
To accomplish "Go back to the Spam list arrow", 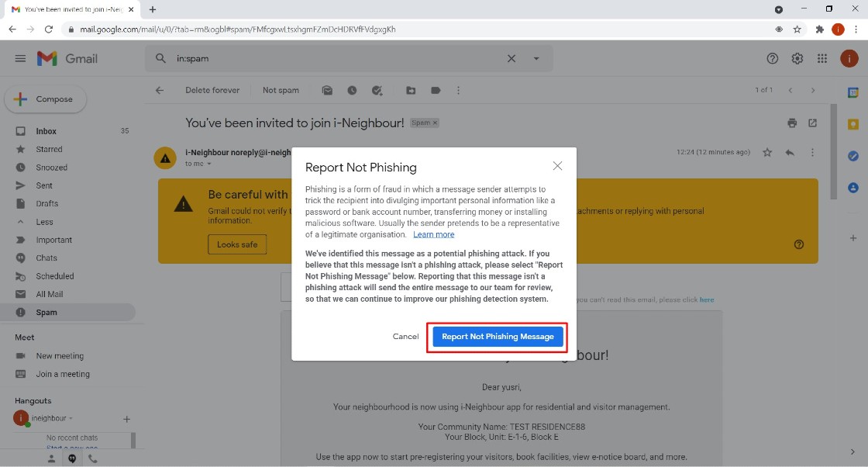I will 160,90.
